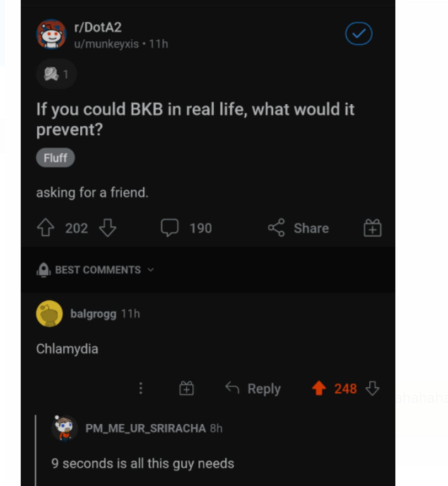Downvote the BKB post
The image size is (448, 486).
tap(107, 228)
